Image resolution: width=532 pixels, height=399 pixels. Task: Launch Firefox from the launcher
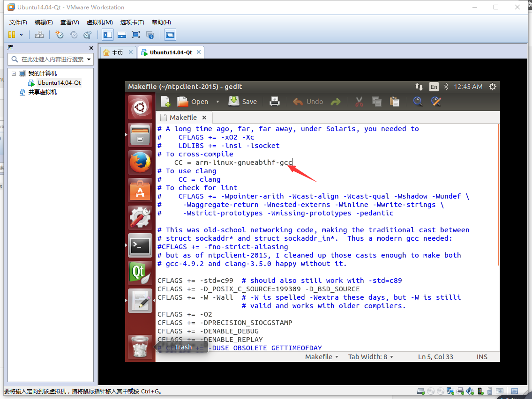pyautogui.click(x=140, y=163)
